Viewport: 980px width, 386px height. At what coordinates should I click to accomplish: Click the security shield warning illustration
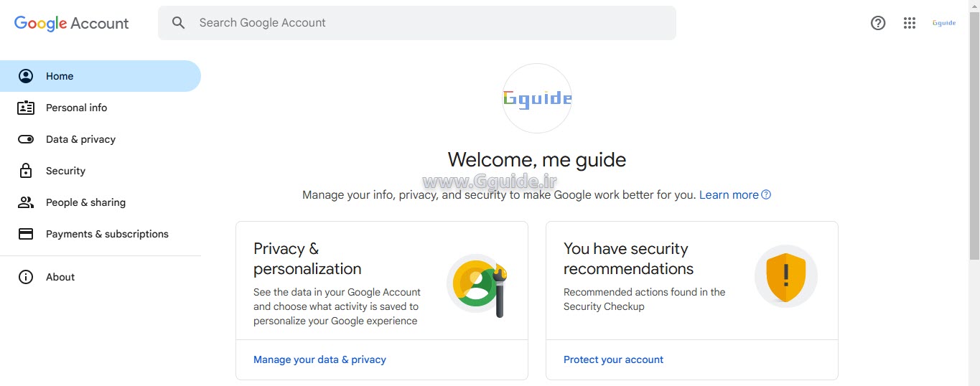[x=786, y=276]
